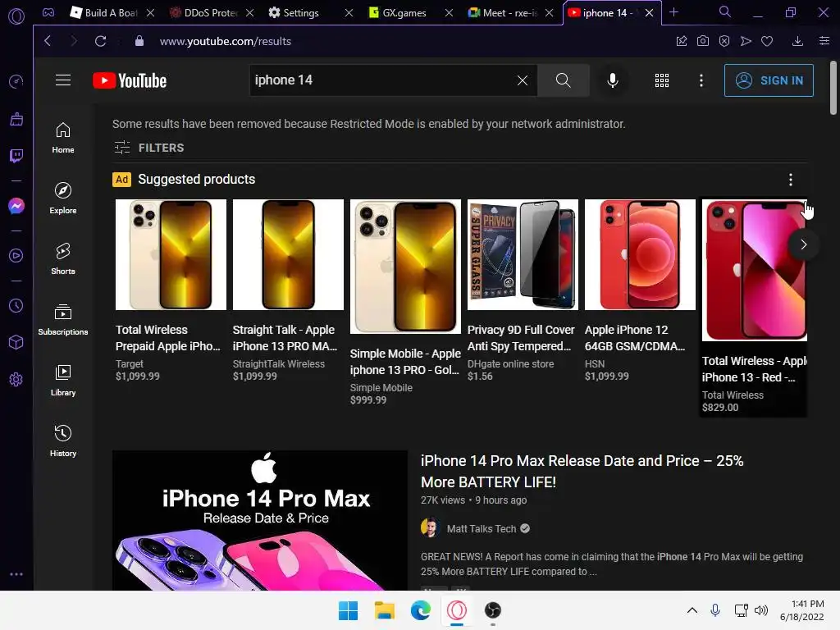Show hidden system tray icons
Image resolution: width=840 pixels, height=630 pixels.
[692, 610]
